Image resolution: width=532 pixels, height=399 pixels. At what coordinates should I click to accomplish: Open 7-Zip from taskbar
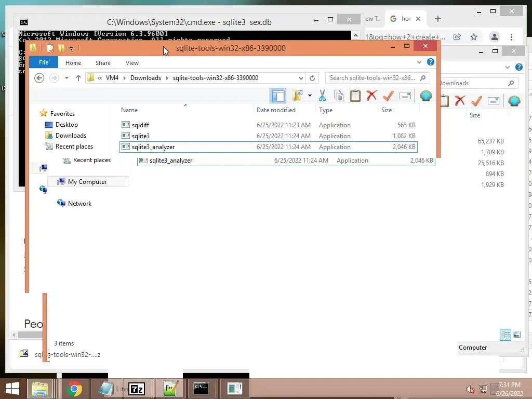137,389
